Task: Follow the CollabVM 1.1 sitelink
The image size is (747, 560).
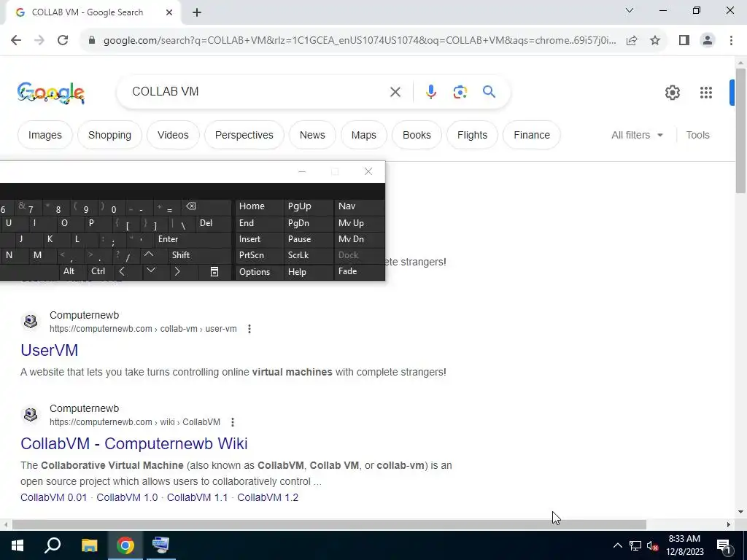Action: (x=197, y=497)
